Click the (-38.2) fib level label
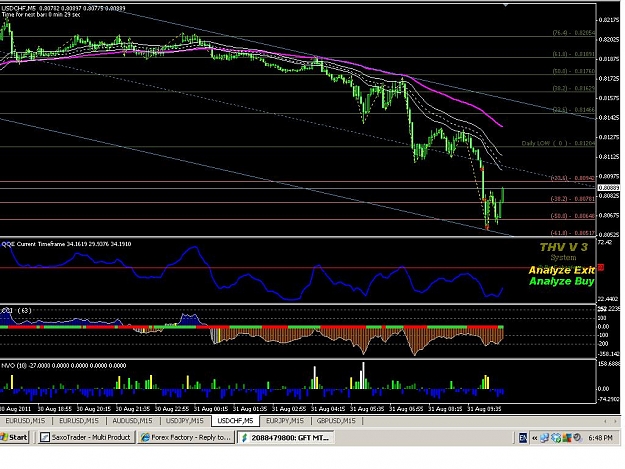 point(573,198)
